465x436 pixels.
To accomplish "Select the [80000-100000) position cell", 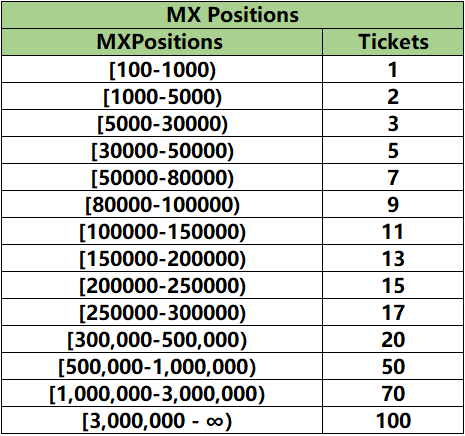I will [x=162, y=204].
